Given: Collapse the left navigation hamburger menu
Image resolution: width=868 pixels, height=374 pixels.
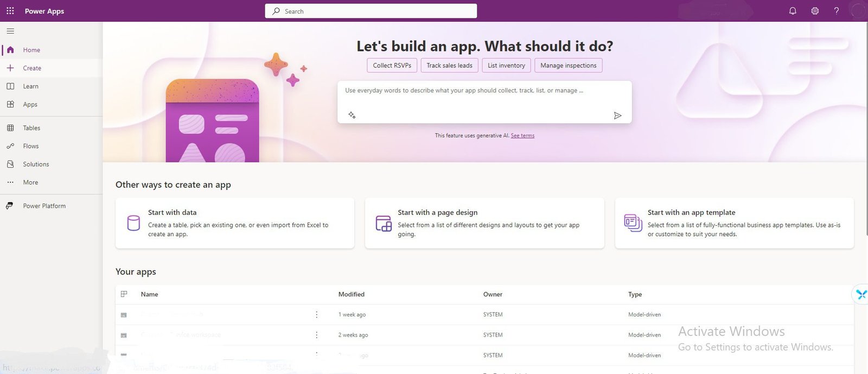Looking at the screenshot, I should [x=10, y=31].
